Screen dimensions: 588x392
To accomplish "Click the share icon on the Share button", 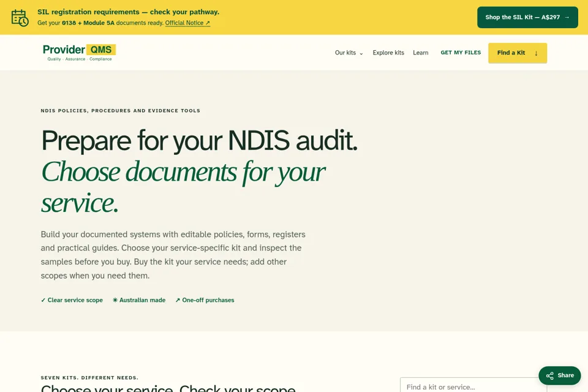I will tap(550, 375).
